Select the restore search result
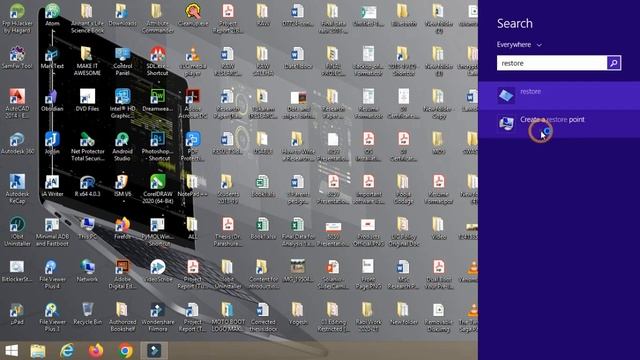Viewport: 640px width, 360px height. click(559, 96)
